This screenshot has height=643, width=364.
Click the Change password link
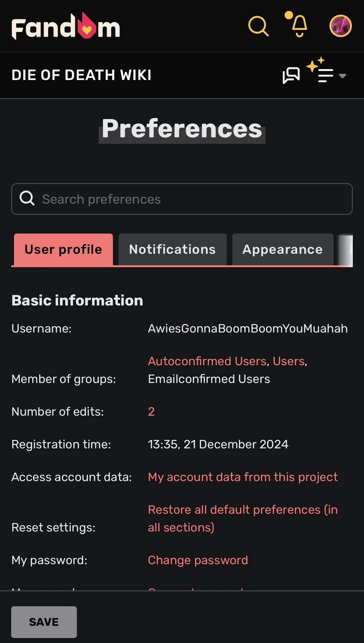pos(198,560)
